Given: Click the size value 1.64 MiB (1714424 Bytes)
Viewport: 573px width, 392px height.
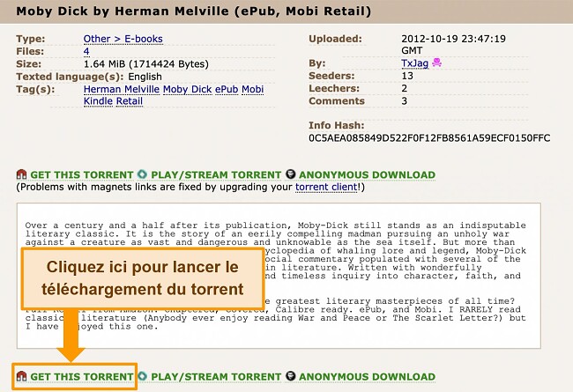Looking at the screenshot, I should pyautogui.click(x=146, y=64).
